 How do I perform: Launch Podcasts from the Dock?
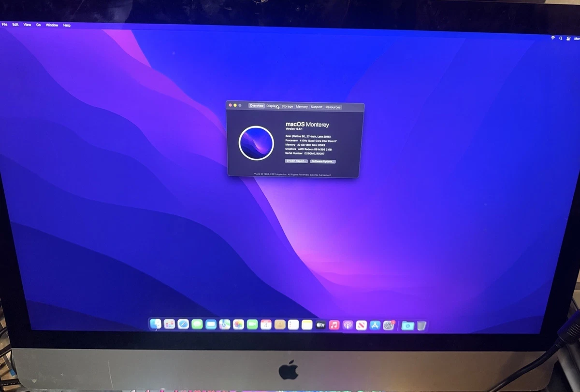pyautogui.click(x=348, y=325)
